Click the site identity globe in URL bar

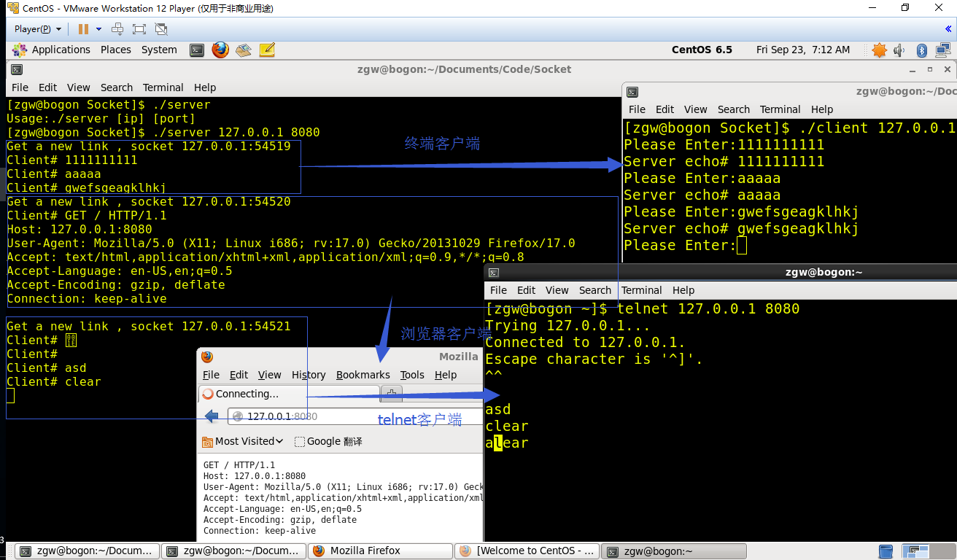coord(237,416)
